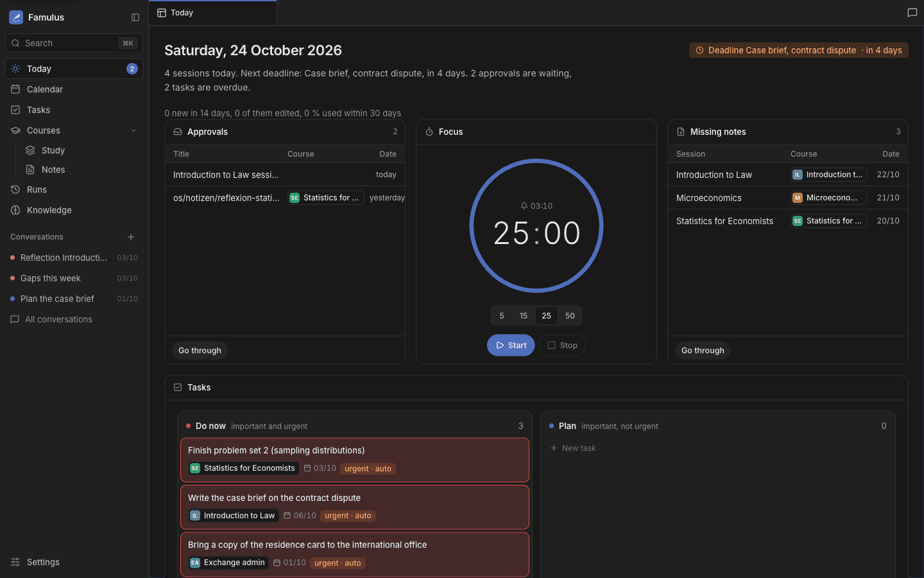The image size is (924, 578).
Task: Open the deadline Case brief banner
Action: 799,50
